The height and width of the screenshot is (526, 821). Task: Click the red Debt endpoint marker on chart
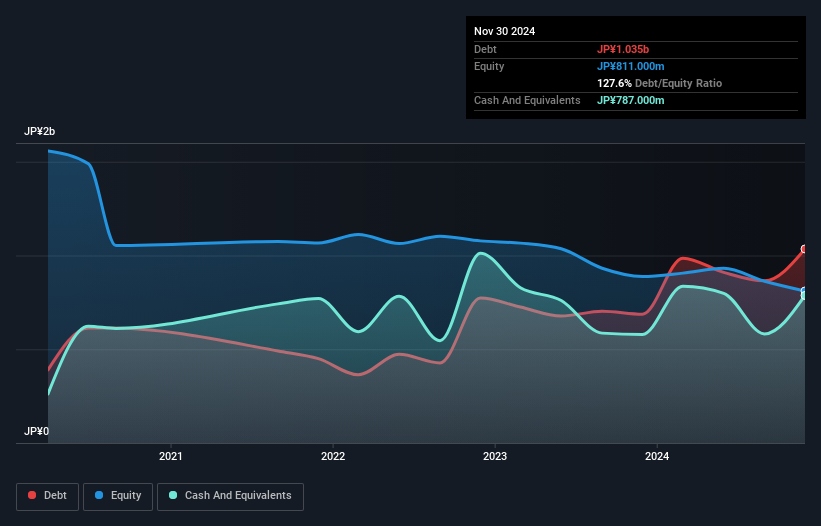804,249
